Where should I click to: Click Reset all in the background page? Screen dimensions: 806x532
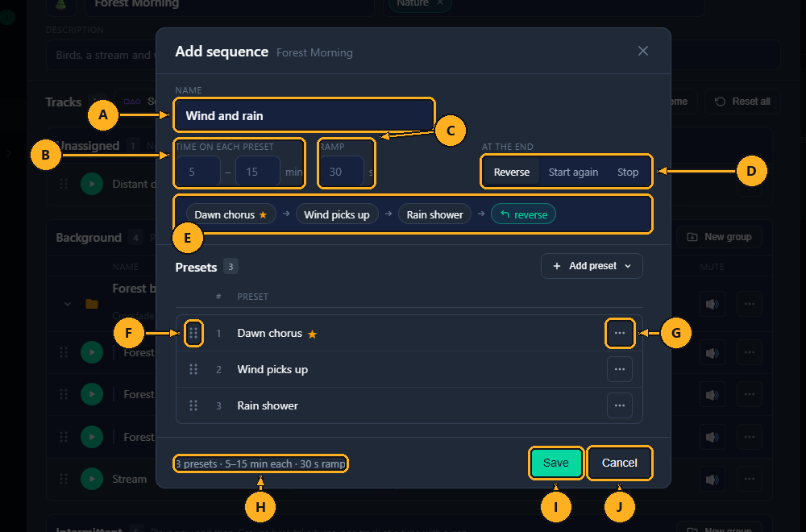(743, 102)
